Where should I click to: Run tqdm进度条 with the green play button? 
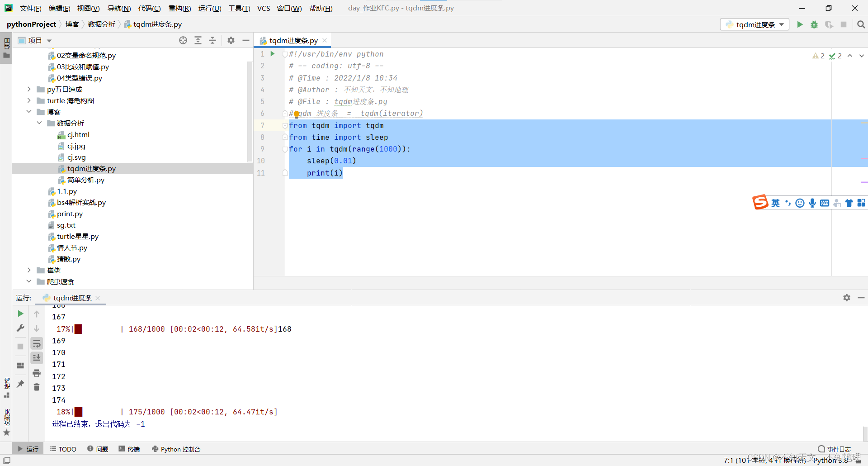[x=800, y=24]
